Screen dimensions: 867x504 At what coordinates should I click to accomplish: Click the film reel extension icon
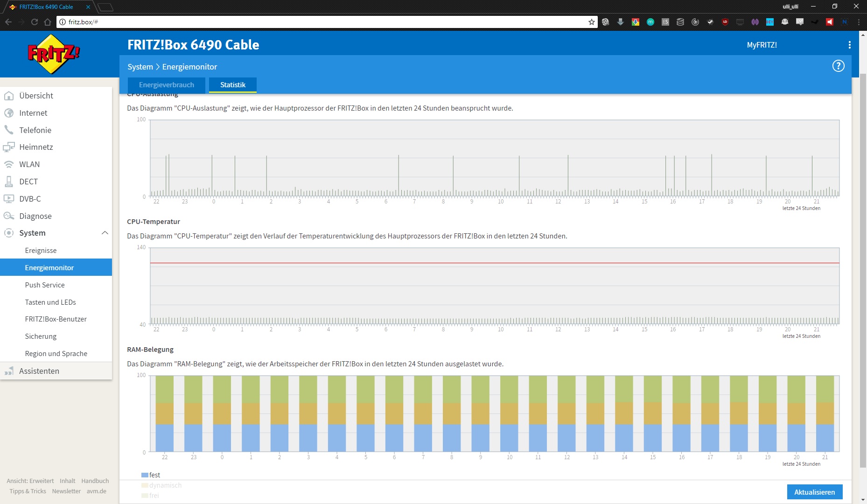coord(606,22)
